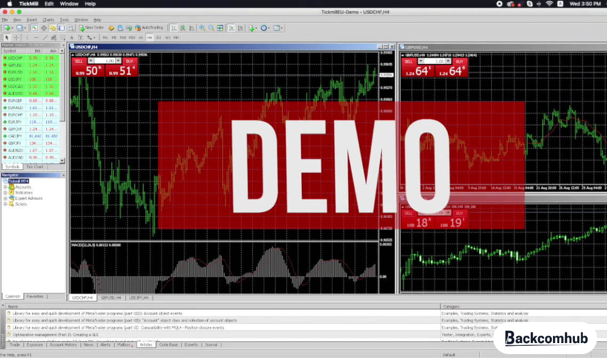Open the Profiles toolbar icon

[20, 28]
